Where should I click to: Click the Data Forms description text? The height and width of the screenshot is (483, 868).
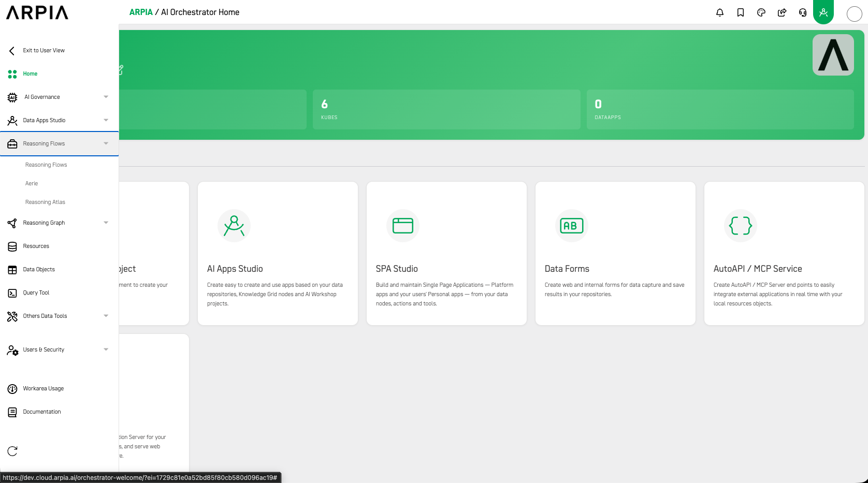click(x=614, y=290)
